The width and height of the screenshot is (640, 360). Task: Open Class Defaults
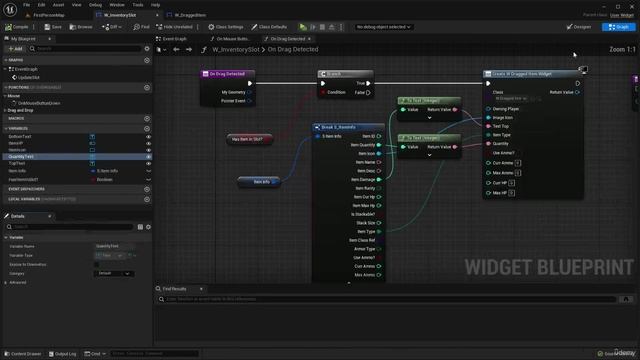click(269, 27)
